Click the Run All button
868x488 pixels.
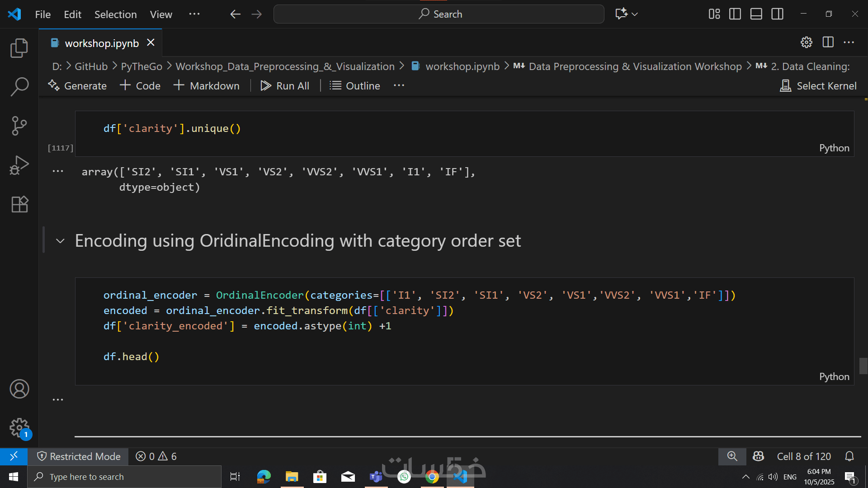(285, 86)
